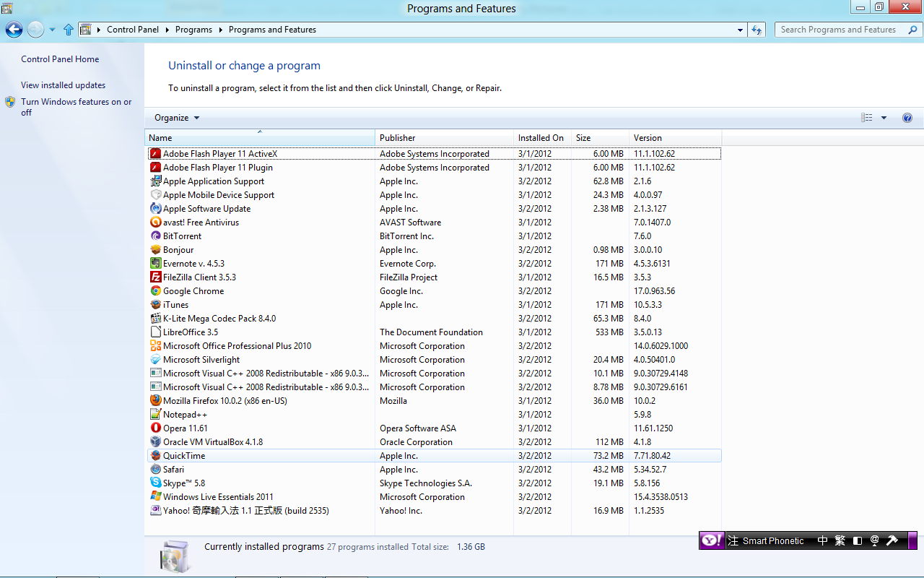Open help with the question mark icon
This screenshot has width=924, height=578.
(907, 118)
